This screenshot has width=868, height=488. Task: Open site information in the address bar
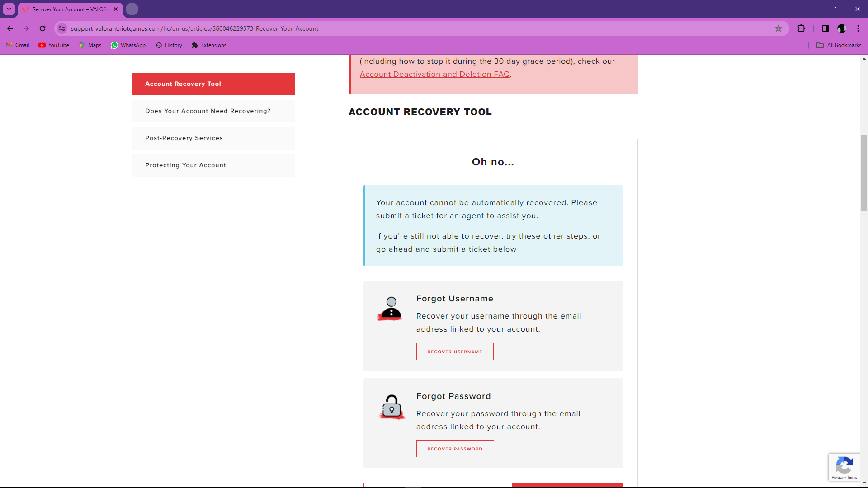(x=62, y=28)
